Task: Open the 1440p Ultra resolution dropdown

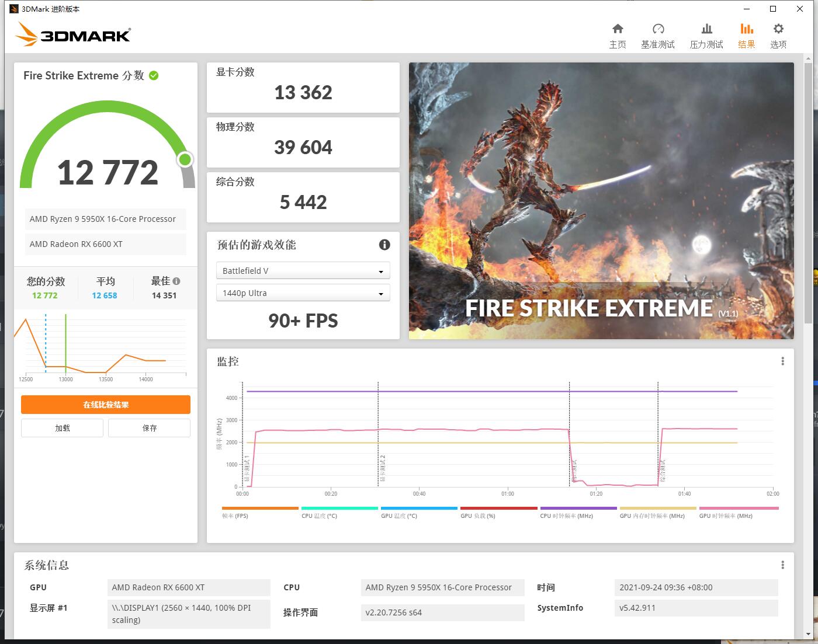Action: tap(303, 293)
